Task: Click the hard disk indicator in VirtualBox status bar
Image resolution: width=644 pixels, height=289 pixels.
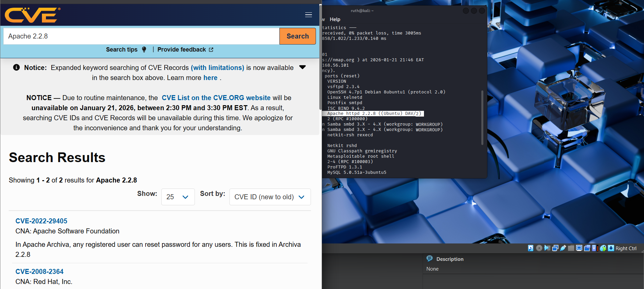Action: (x=531, y=248)
